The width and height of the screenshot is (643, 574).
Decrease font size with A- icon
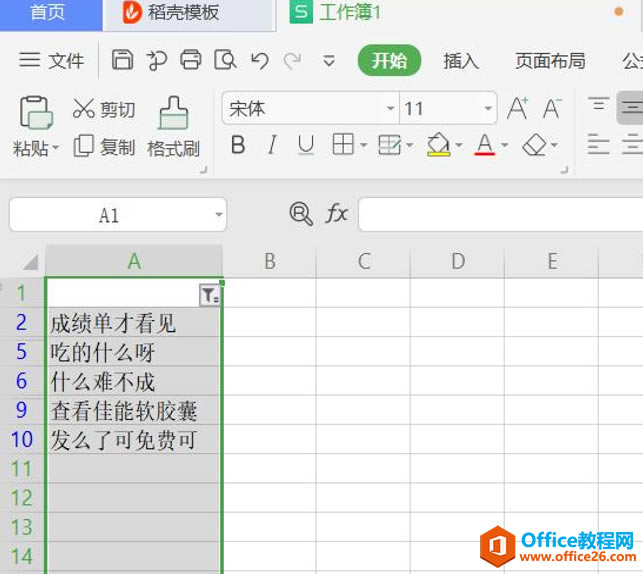pos(552,109)
